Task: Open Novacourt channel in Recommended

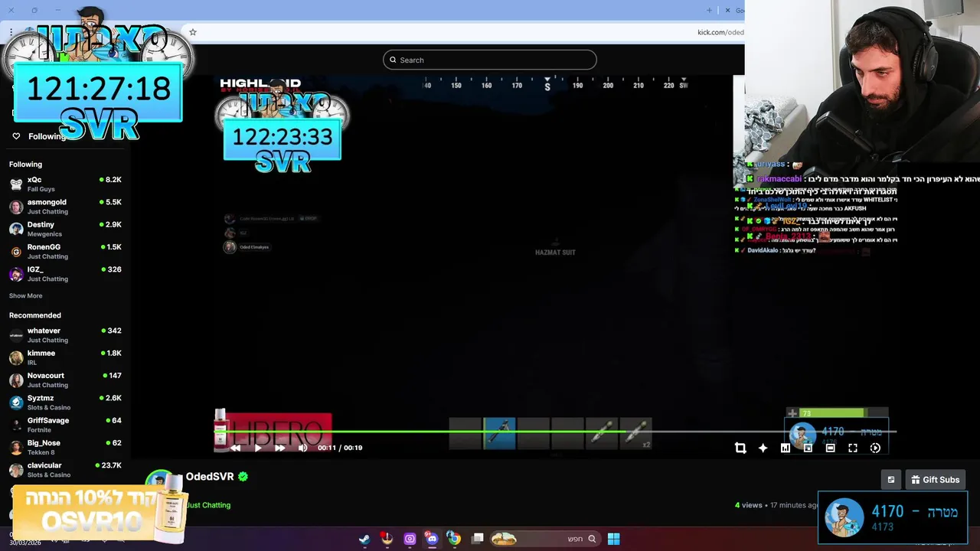Action: 65,380
